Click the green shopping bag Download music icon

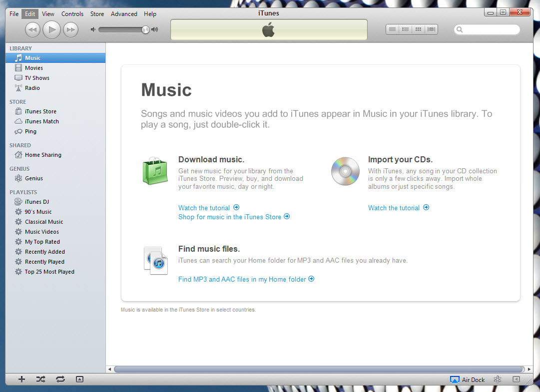click(x=155, y=171)
